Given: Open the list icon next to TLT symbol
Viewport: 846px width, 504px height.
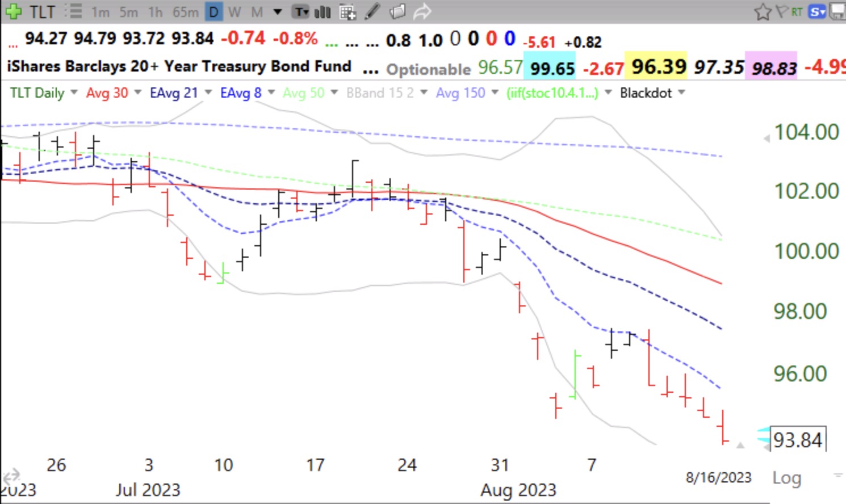Looking at the screenshot, I should pos(73,11).
